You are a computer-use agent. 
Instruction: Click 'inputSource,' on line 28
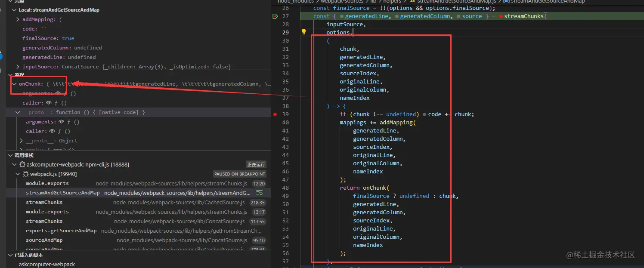[346, 25]
